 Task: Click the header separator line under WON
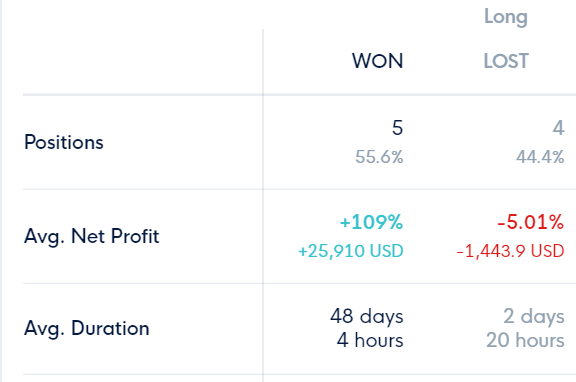click(378, 95)
